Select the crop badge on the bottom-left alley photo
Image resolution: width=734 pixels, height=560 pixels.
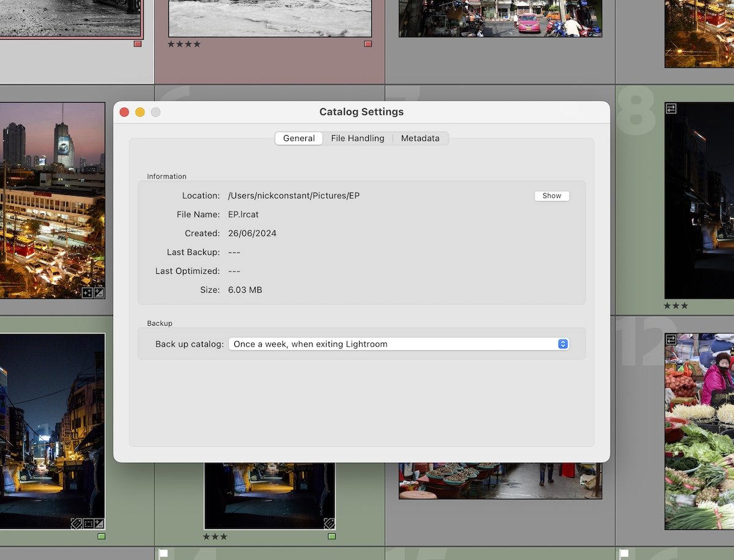[x=89, y=523]
